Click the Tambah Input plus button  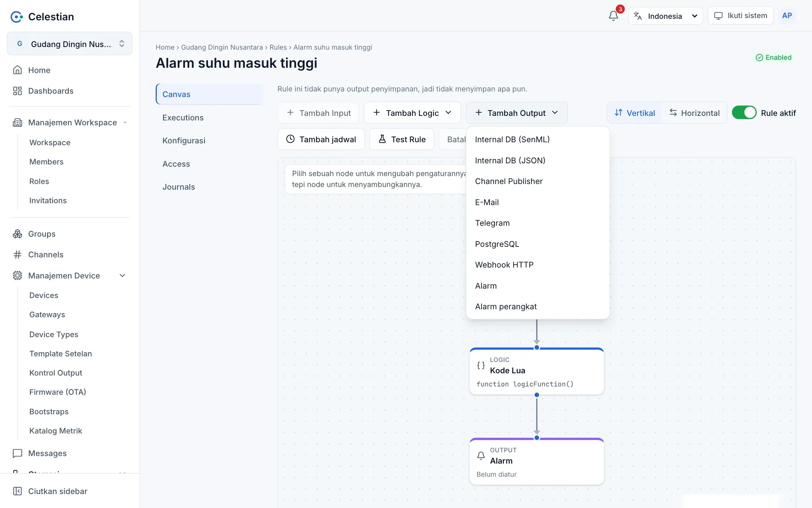[318, 113]
